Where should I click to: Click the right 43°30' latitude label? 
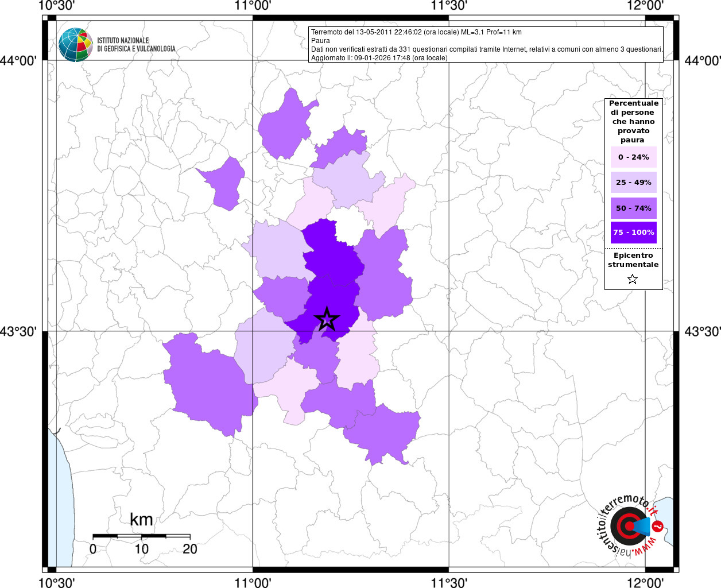pos(703,331)
